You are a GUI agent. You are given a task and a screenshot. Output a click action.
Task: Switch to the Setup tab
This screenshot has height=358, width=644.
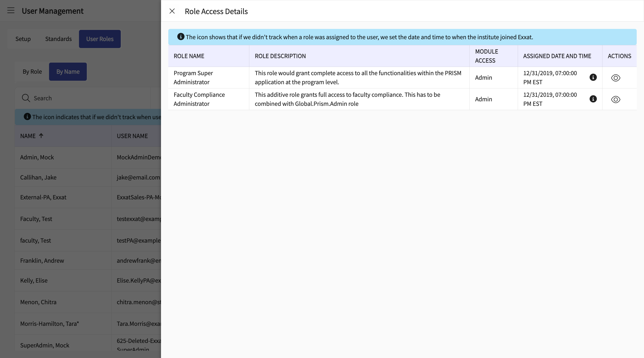(x=23, y=39)
